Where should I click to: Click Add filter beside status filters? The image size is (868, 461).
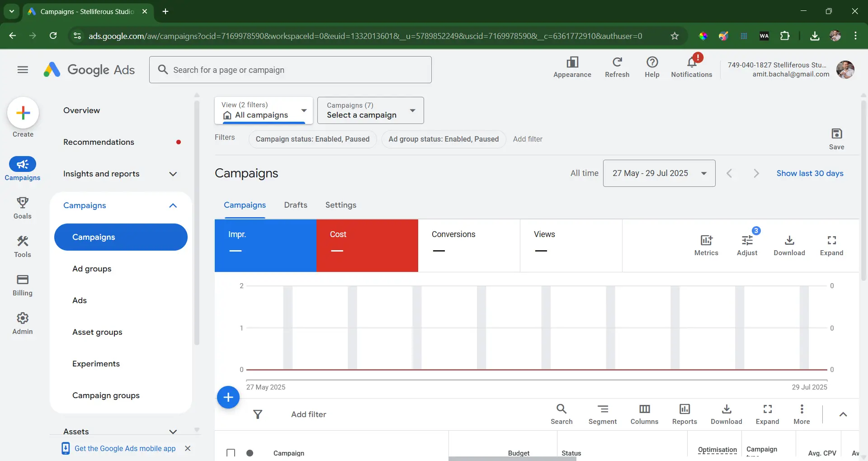(x=527, y=139)
